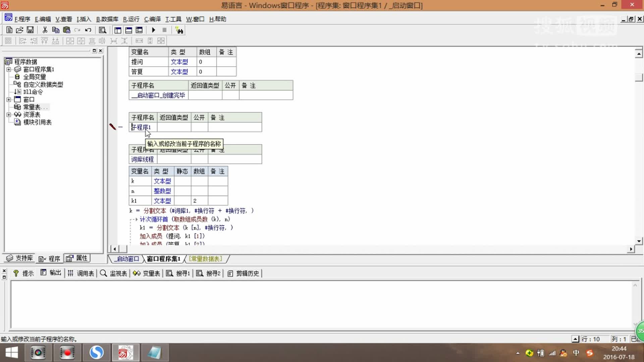Image resolution: width=644 pixels, height=362 pixels.
Task: Expand the 资源表 tree node
Action: 9,115
